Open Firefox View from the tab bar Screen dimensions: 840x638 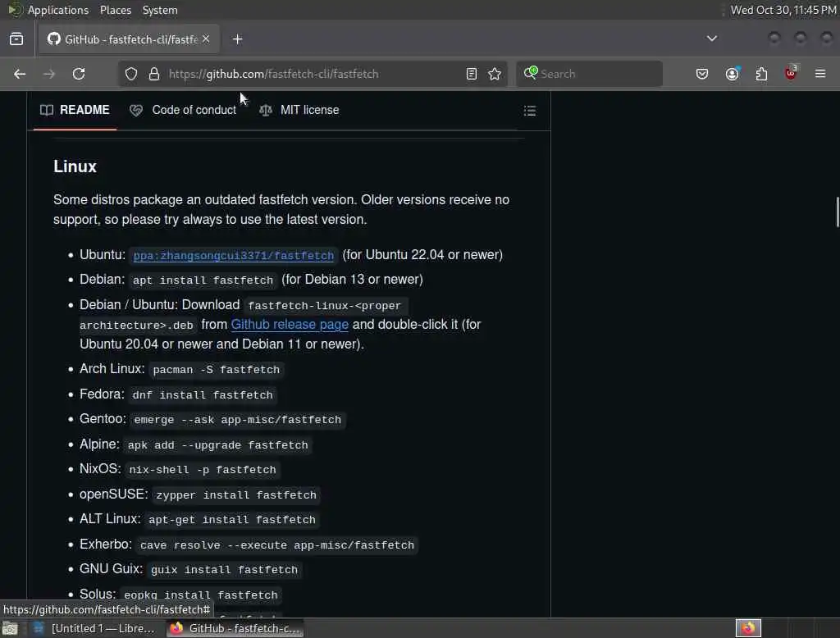[16, 39]
